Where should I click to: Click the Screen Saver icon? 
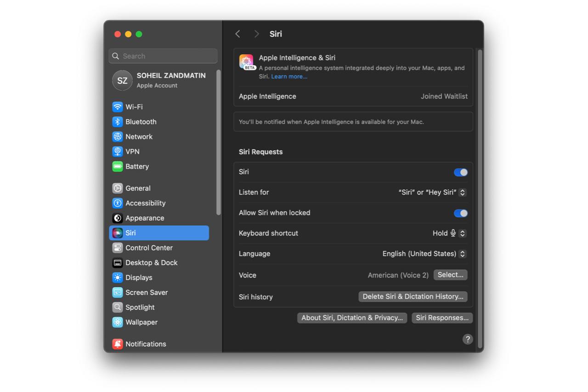coord(118,292)
